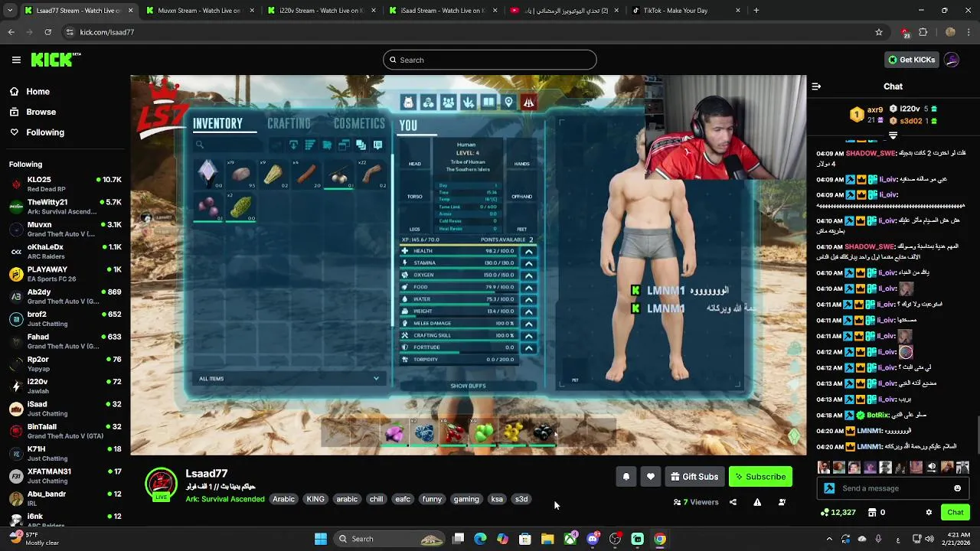The image size is (980, 551).
Task: Click the red icon in game top bar
Action: tap(528, 103)
